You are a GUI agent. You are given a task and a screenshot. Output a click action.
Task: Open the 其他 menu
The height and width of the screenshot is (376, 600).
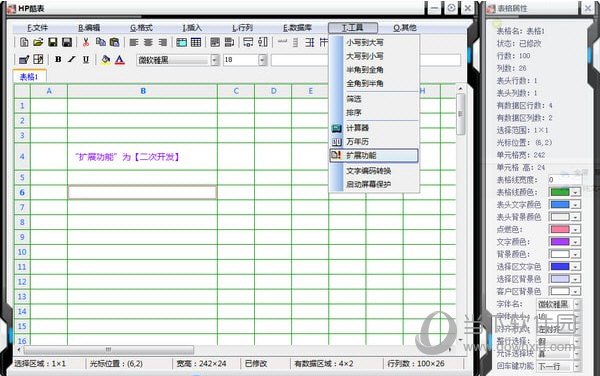[x=405, y=28]
